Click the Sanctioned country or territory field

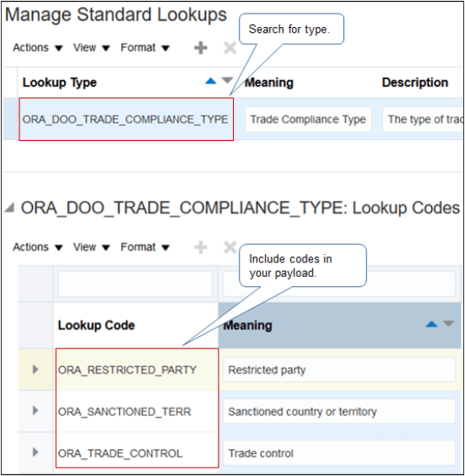click(x=339, y=411)
